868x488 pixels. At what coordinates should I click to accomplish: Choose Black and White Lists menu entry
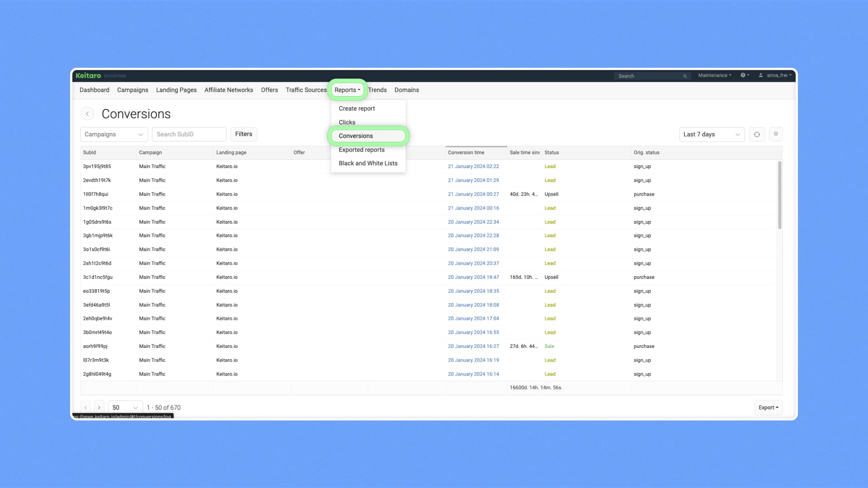[x=368, y=163]
